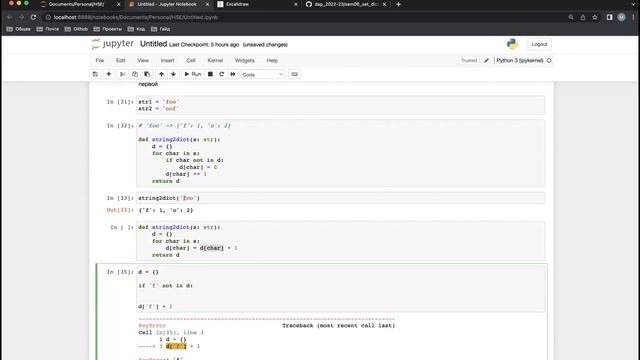640x360 pixels.
Task: Open a new browser tab
Action: (398, 4)
